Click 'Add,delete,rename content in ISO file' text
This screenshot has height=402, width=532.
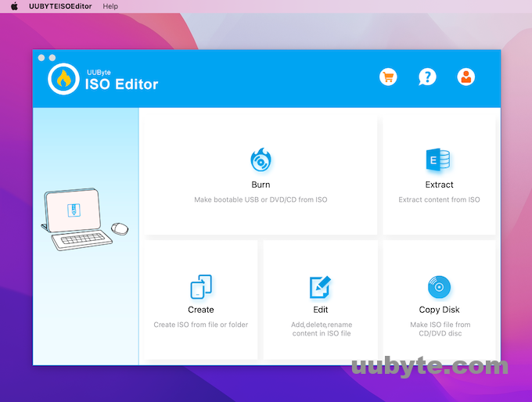(x=322, y=329)
